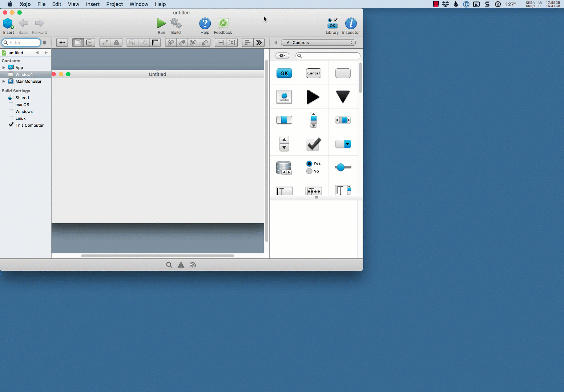
Task: Pick the right-pointing disclosure triangle control
Action: 313,97
